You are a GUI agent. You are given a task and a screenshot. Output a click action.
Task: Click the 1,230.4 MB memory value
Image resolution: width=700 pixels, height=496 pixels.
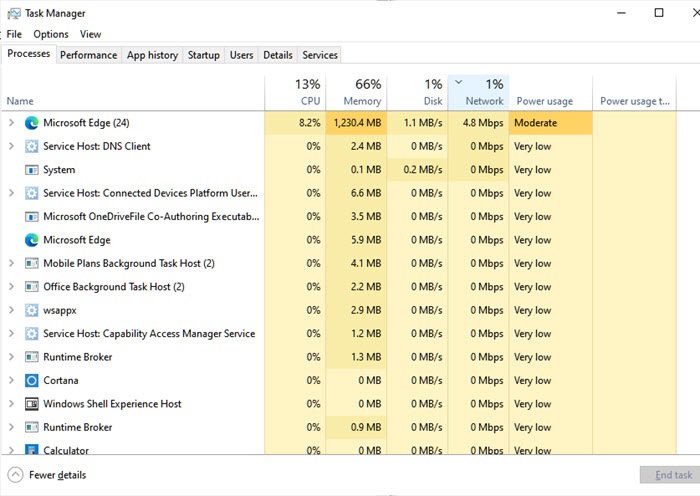pyautogui.click(x=358, y=123)
